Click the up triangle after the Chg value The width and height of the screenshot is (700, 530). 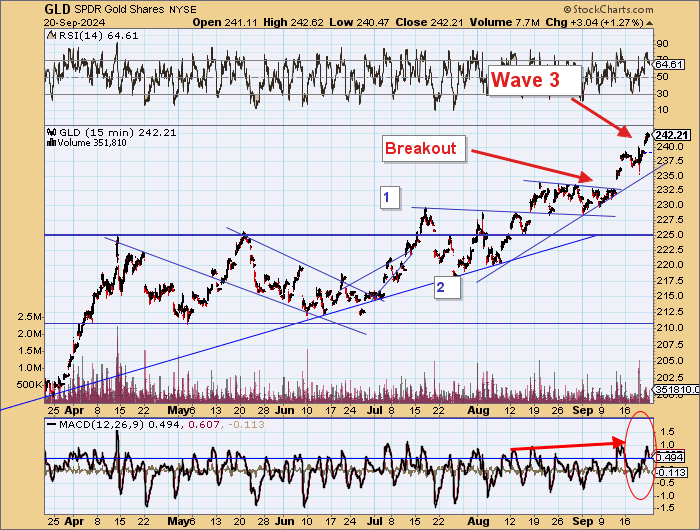tap(649, 23)
